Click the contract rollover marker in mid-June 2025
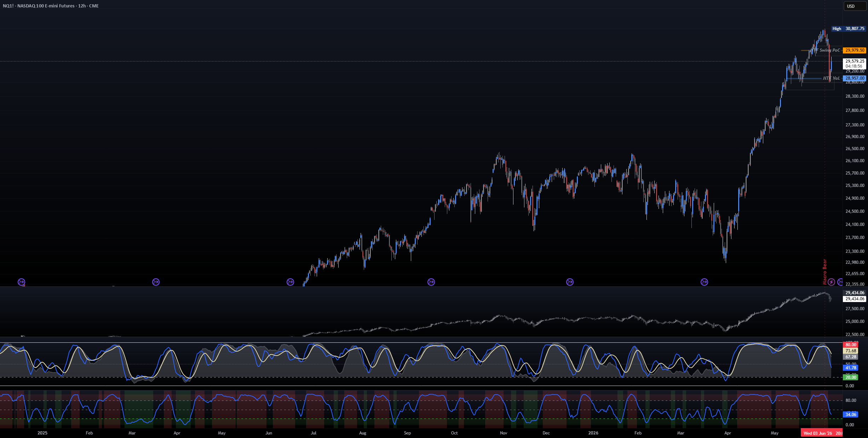 pyautogui.click(x=290, y=282)
